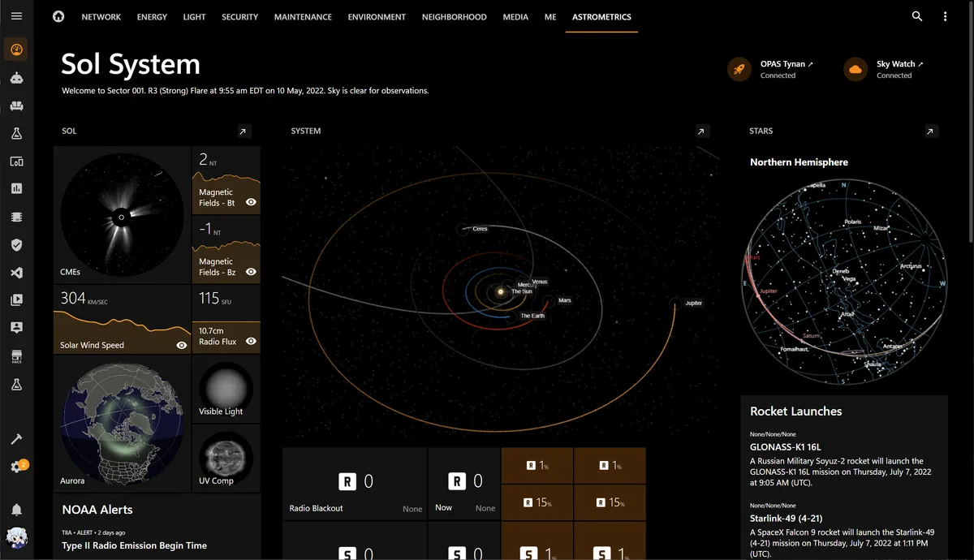Switch to the ENVIRONMENT tab

(x=377, y=16)
